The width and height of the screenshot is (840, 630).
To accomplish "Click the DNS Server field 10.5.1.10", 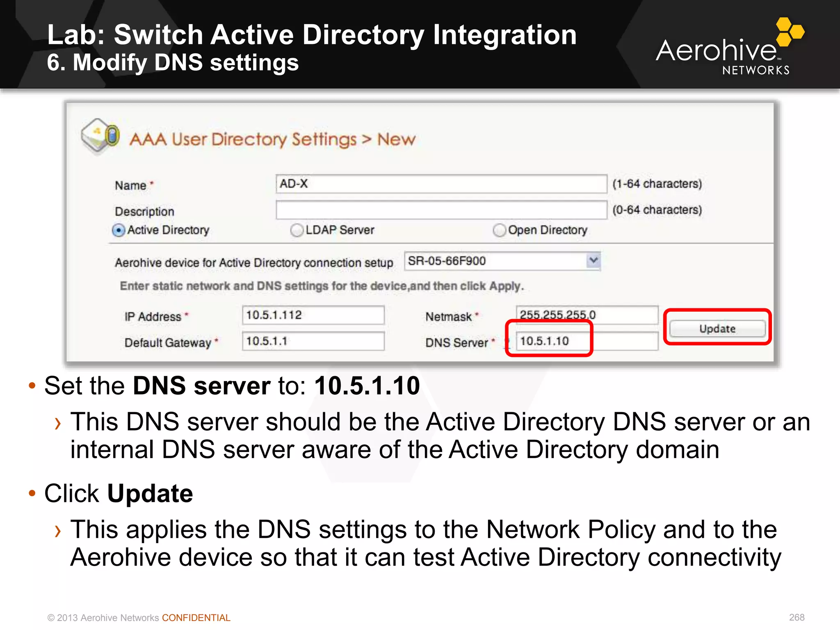I will click(x=587, y=341).
